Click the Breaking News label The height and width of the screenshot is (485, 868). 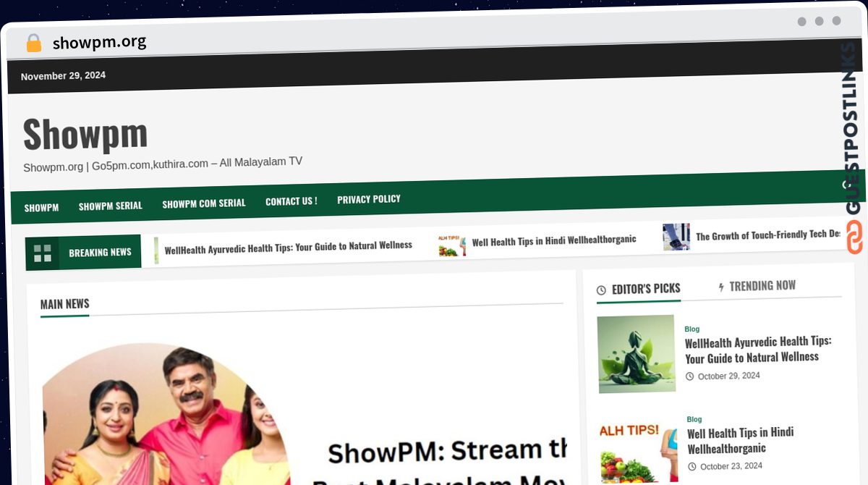(x=100, y=253)
